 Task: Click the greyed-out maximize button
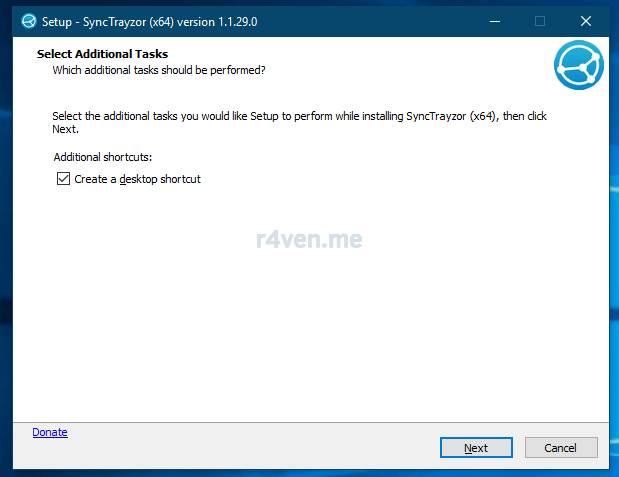540,21
